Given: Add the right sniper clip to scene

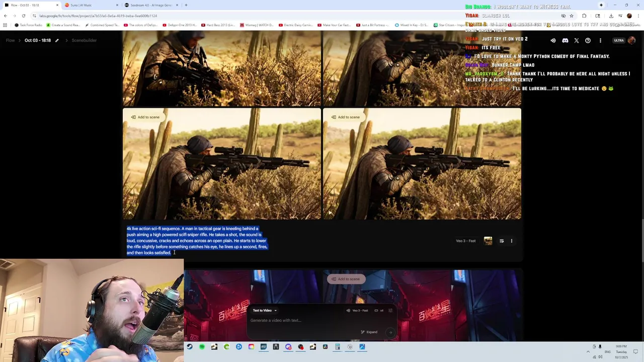Looking at the screenshot, I should (x=346, y=117).
